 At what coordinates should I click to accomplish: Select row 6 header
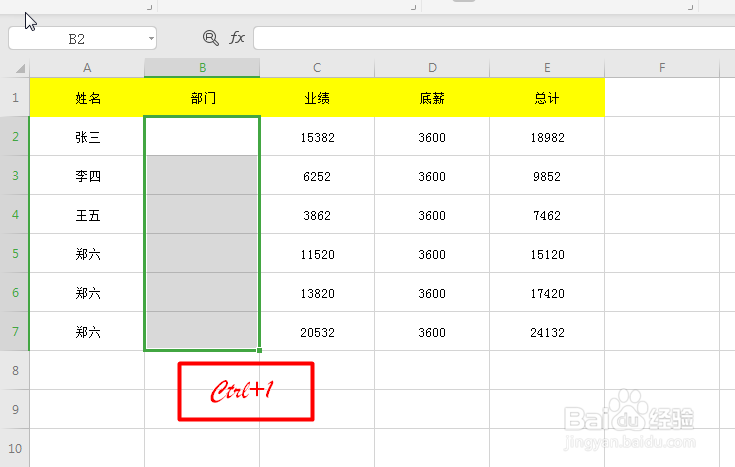(x=15, y=292)
